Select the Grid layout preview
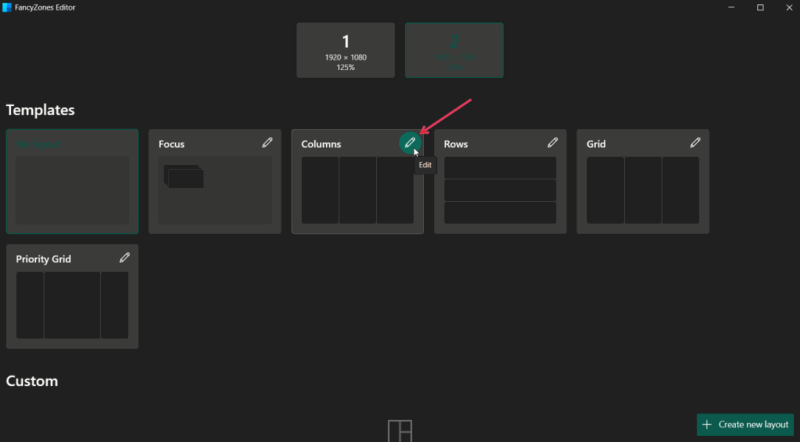The image size is (800, 442). point(642,190)
